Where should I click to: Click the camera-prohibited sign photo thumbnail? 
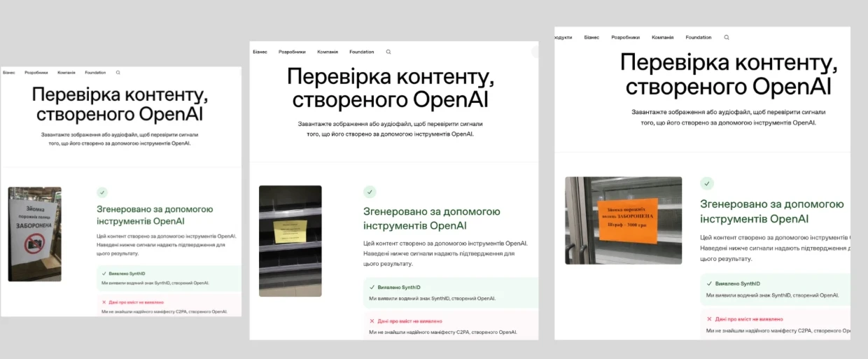pyautogui.click(x=34, y=234)
